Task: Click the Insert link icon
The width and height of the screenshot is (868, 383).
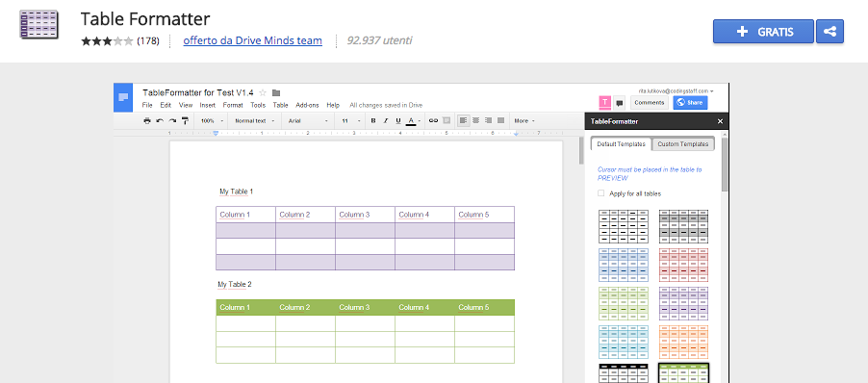Action: click(434, 120)
